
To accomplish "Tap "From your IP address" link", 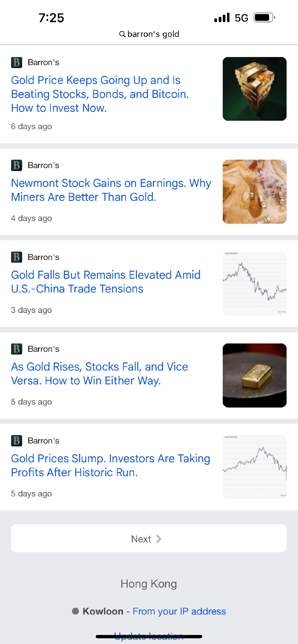I will (179, 611).
